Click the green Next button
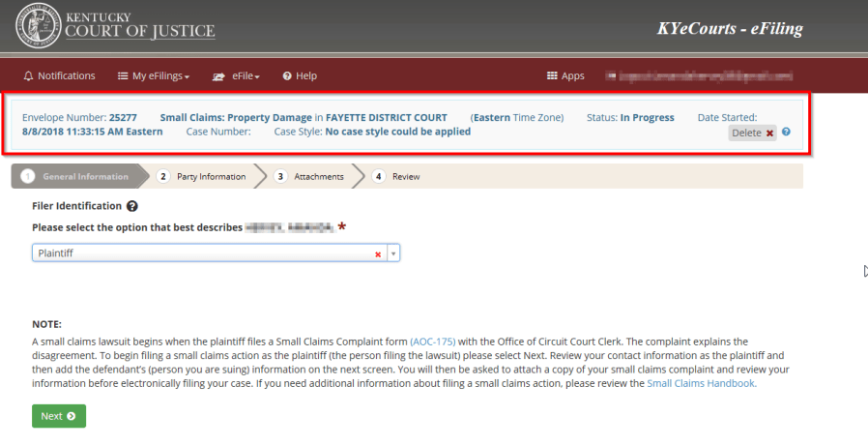868x446 pixels. point(58,416)
